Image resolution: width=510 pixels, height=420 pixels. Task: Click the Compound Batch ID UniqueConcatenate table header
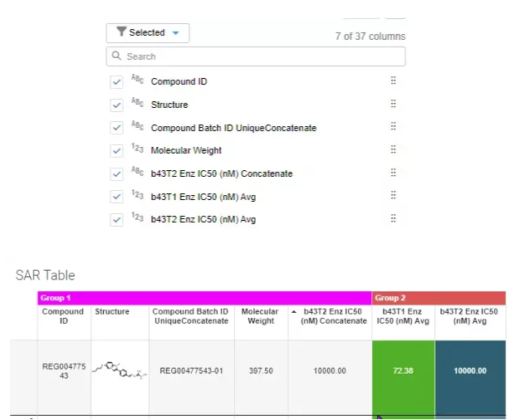[x=191, y=316]
